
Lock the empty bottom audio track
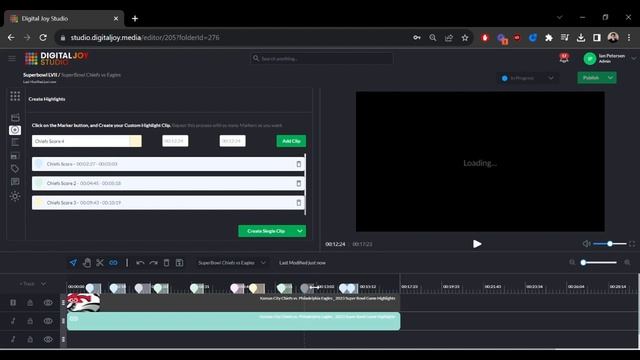point(30,339)
